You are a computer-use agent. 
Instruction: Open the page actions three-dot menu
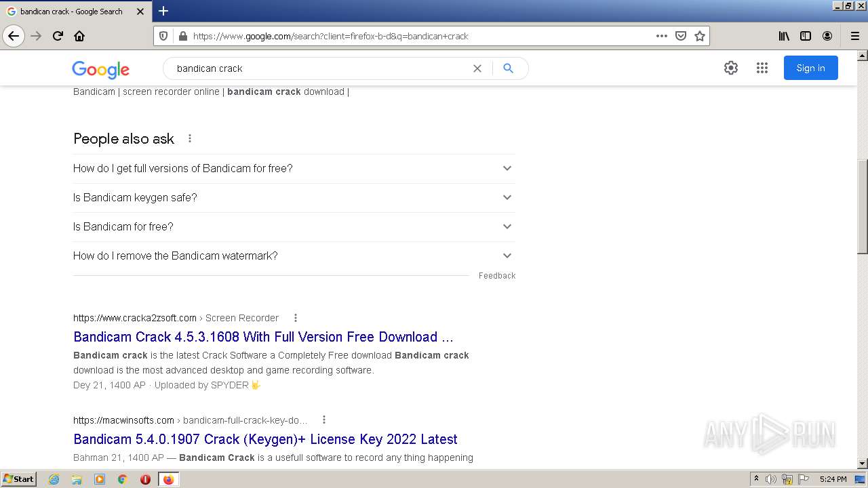tap(662, 36)
